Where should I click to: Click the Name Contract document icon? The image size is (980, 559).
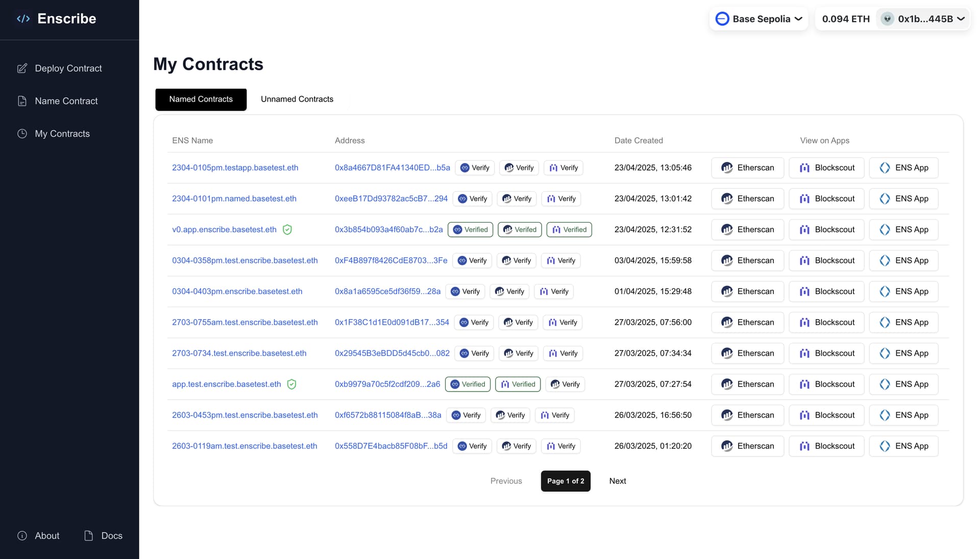tap(22, 101)
